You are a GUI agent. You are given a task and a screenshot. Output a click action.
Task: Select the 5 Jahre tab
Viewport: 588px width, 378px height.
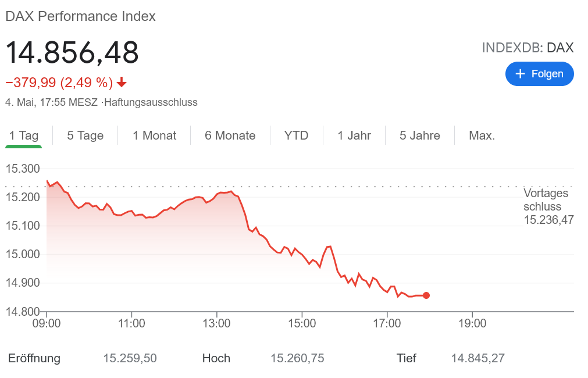(x=419, y=135)
